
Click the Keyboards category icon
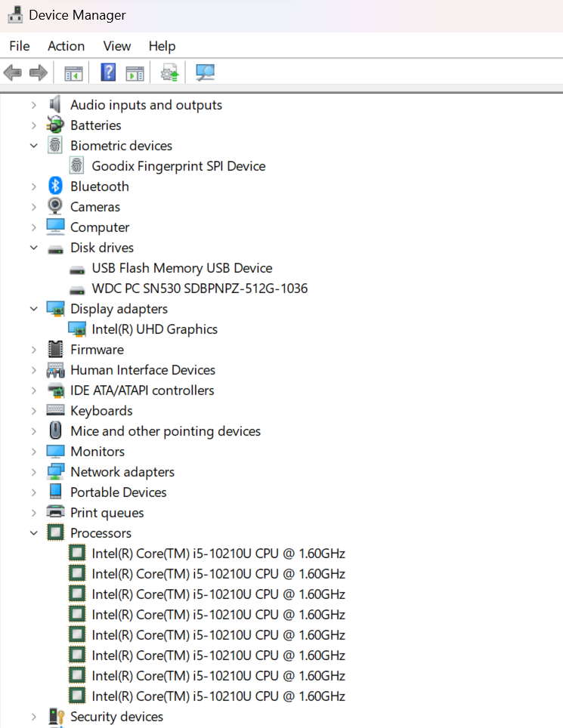click(x=55, y=410)
